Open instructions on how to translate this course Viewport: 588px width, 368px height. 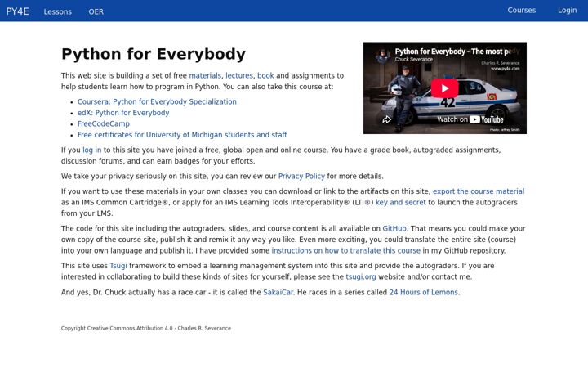point(345,250)
